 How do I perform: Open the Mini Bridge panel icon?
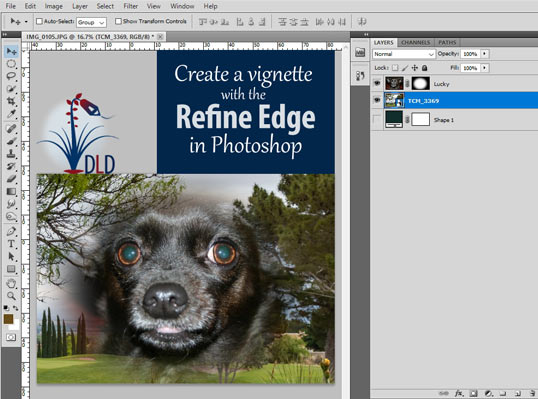click(x=360, y=52)
